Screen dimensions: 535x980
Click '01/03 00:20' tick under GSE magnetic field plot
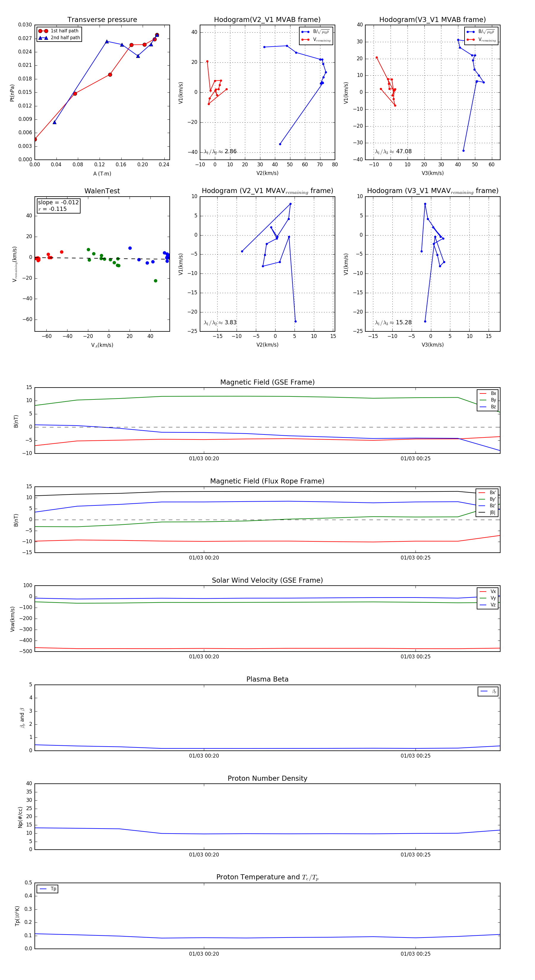pos(204,459)
